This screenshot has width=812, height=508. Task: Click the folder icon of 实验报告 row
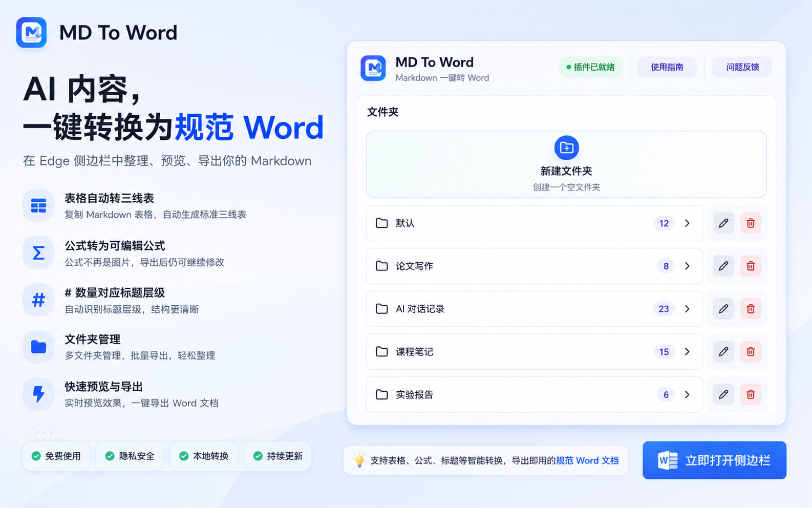click(x=382, y=394)
